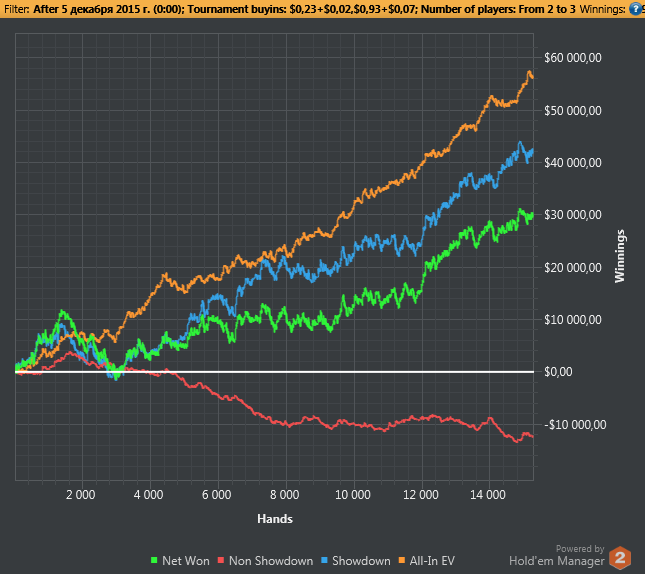Click the Hold'em Manager 2 logo badge
This screenshot has height=574, width=645.
pos(620,558)
